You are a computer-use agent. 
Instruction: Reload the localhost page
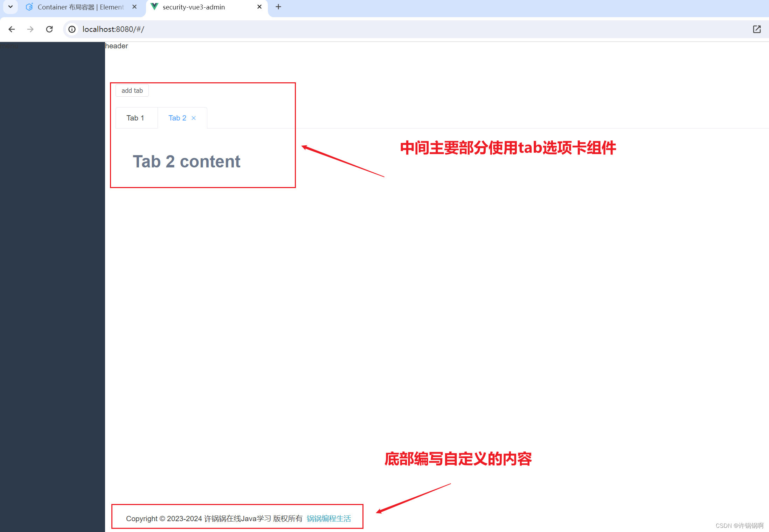pos(49,29)
